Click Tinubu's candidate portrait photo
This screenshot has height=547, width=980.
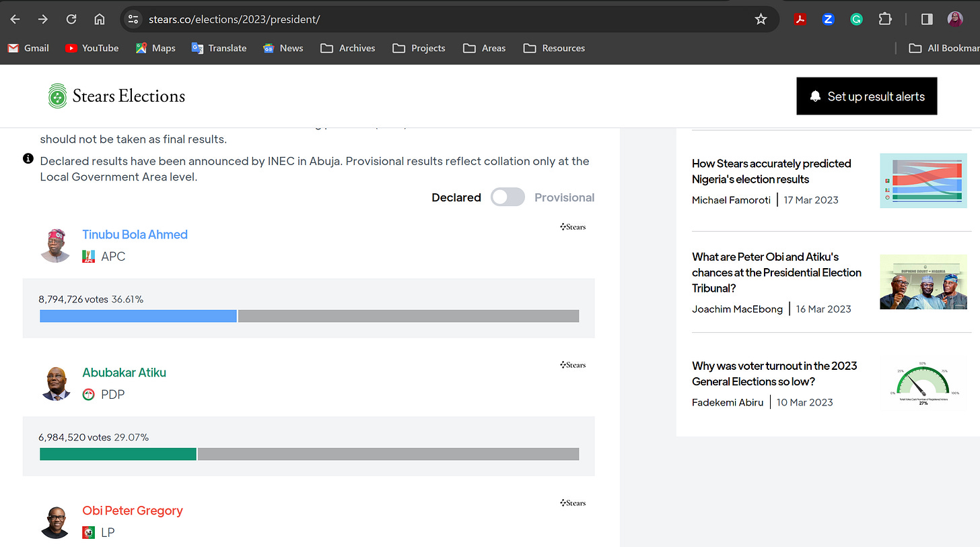(x=56, y=245)
